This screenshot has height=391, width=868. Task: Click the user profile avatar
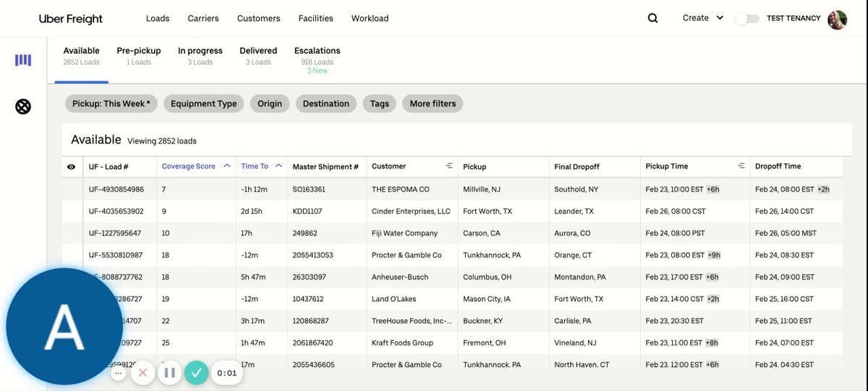[x=838, y=19]
